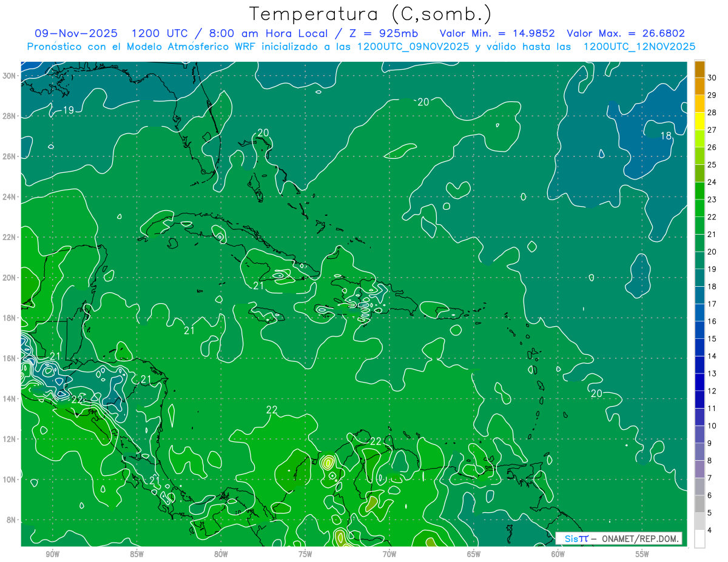Image resolution: width=728 pixels, height=562 pixels.
Task: Click the '8N' latitude axis label
Action: tap(12, 520)
